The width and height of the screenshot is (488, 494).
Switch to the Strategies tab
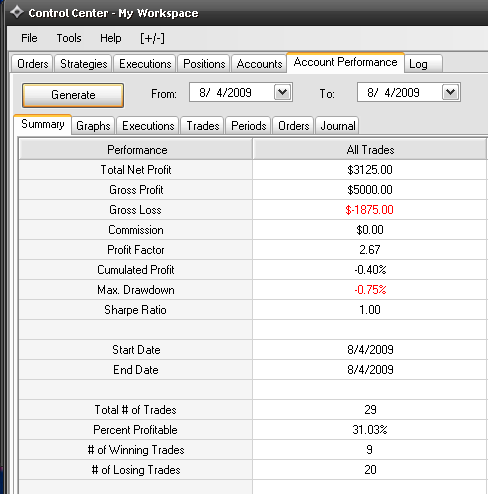point(83,64)
